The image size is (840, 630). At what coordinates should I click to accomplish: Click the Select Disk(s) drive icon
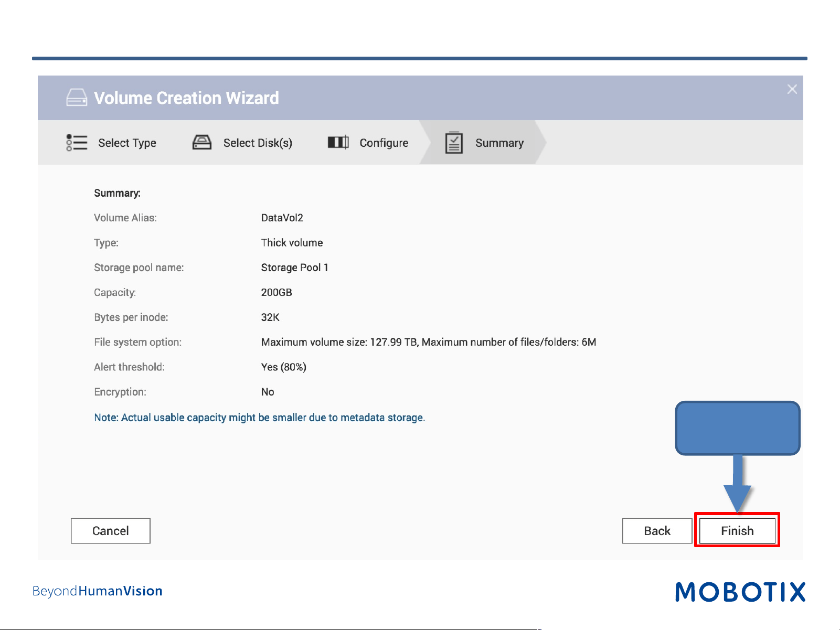[x=202, y=143]
